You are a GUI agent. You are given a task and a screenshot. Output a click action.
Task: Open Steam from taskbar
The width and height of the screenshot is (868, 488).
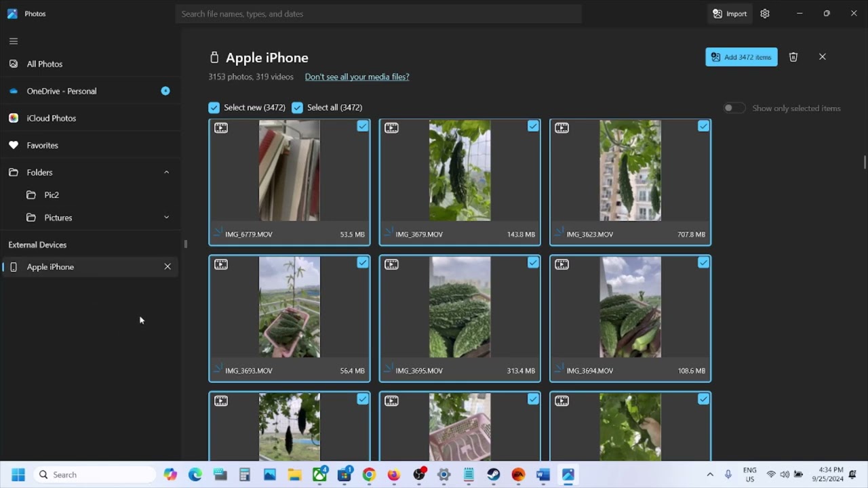(494, 474)
